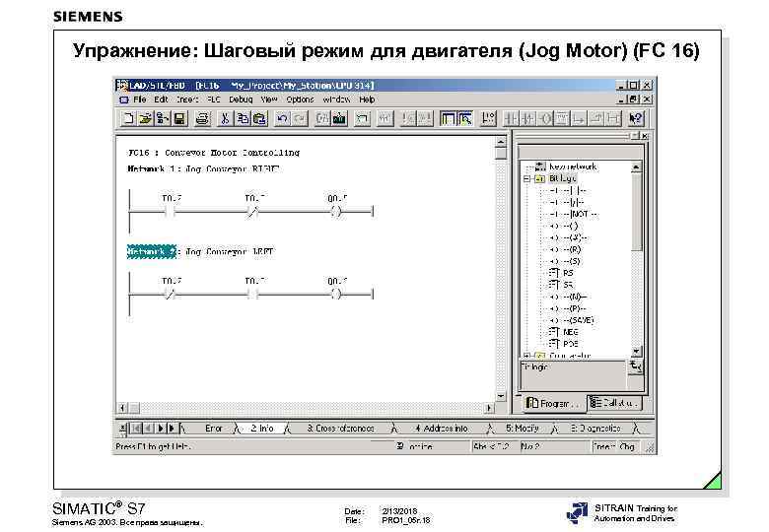Viewport: 769px width, 532px height.
Task: Select New network in elements tree
Action: tap(573, 166)
